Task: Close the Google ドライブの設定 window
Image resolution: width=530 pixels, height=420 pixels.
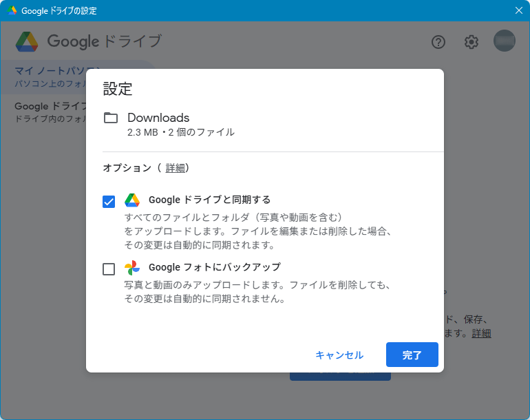Action: pyautogui.click(x=519, y=10)
